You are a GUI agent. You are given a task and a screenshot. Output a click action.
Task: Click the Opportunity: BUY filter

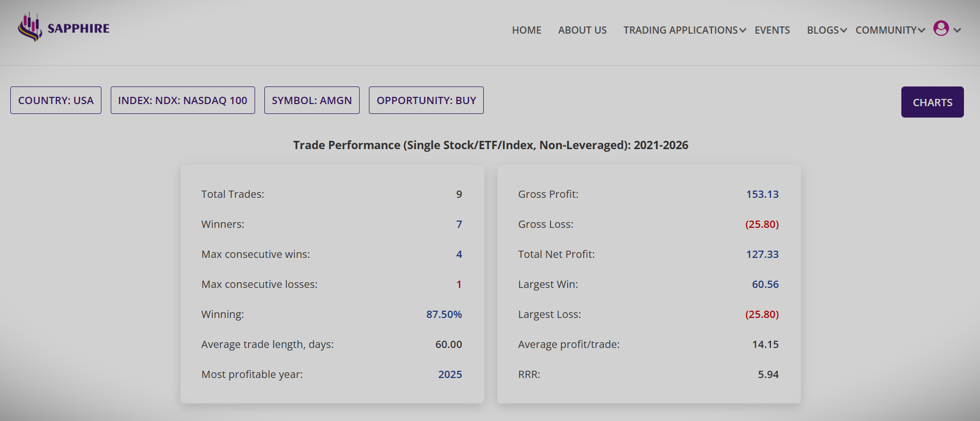[x=426, y=100]
